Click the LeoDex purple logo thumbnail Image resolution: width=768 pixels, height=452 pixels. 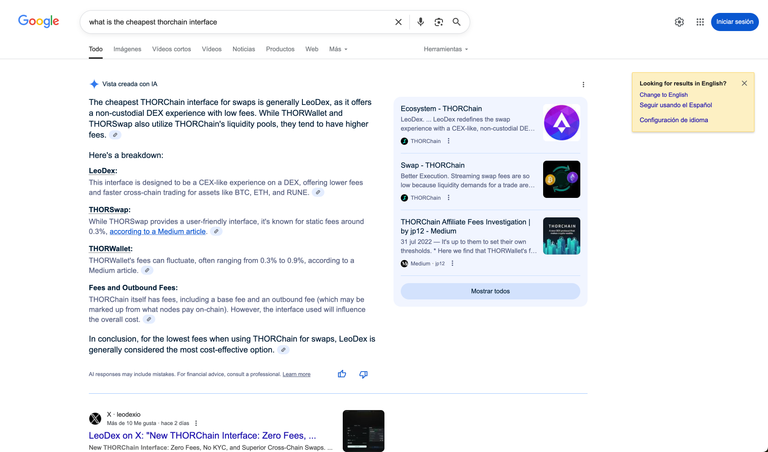tap(561, 122)
